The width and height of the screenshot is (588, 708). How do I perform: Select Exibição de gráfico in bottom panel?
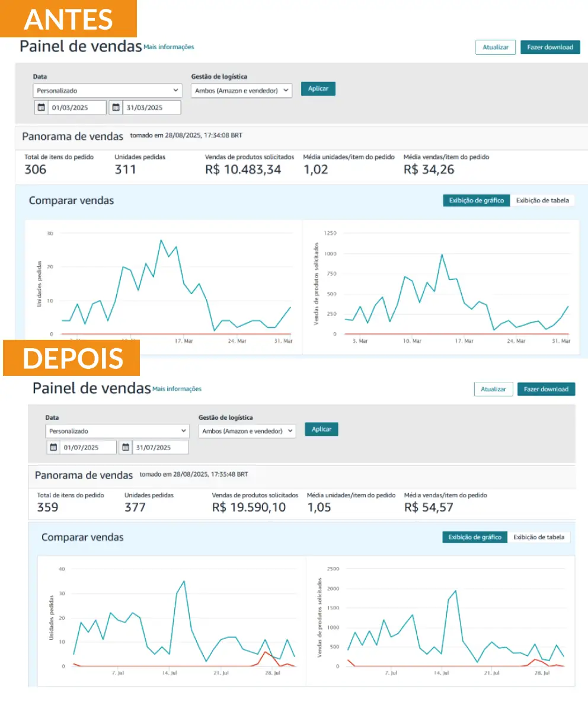coord(475,537)
